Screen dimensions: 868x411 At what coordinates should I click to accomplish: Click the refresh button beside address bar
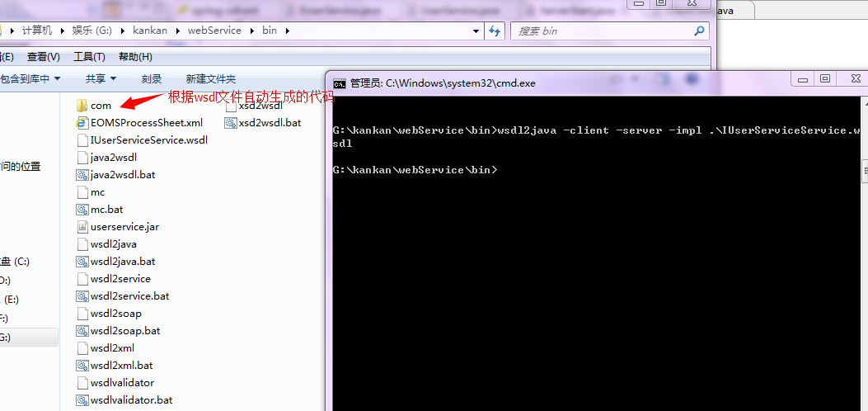[495, 31]
